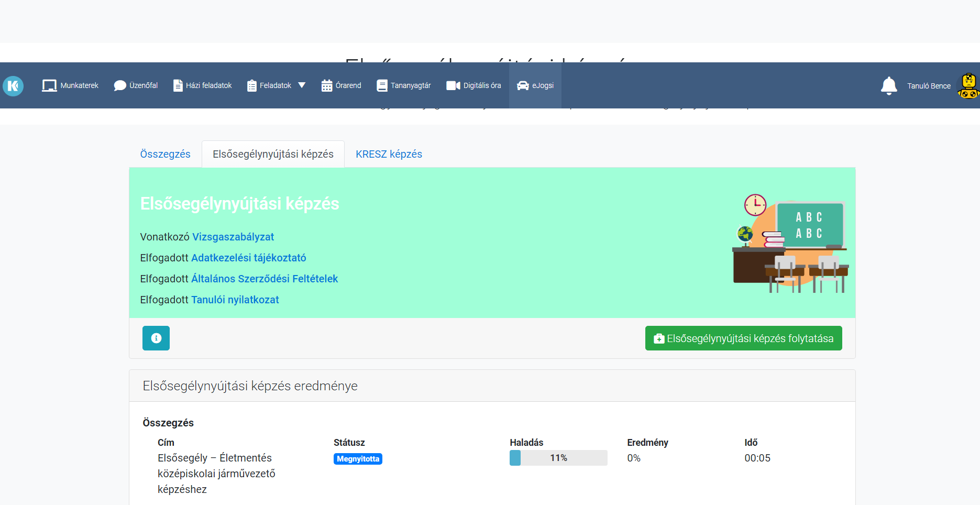This screenshot has height=505, width=980.
Task: Click the 0% Eredmény value
Action: click(634, 458)
